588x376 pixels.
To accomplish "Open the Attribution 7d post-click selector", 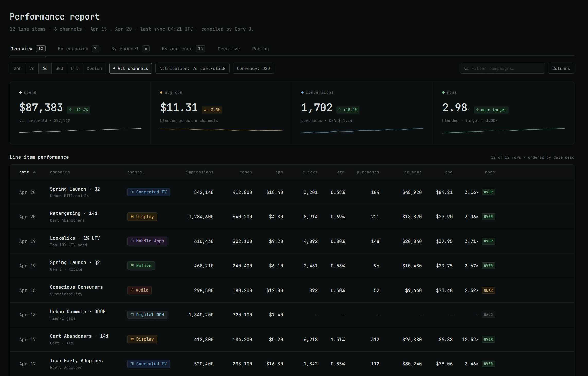I will tap(192, 68).
